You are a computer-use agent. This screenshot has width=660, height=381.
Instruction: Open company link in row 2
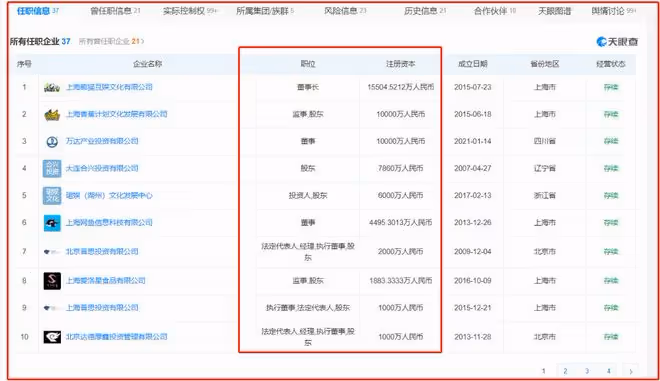[117, 114]
